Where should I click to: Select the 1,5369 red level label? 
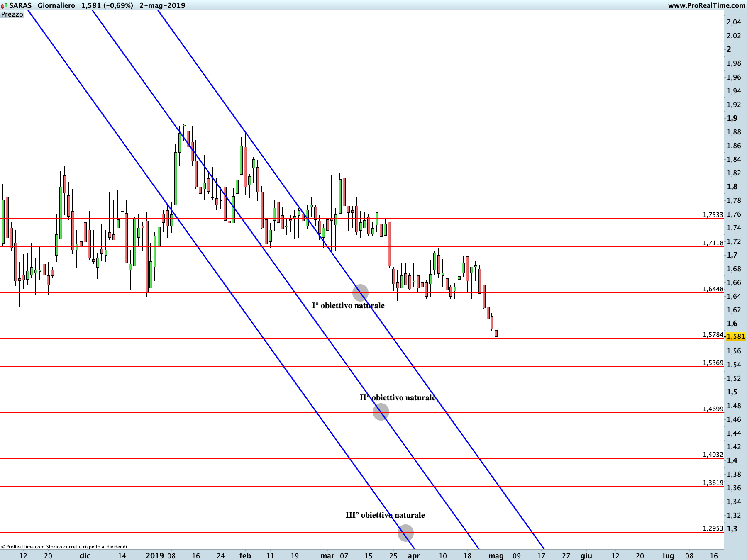(x=713, y=363)
